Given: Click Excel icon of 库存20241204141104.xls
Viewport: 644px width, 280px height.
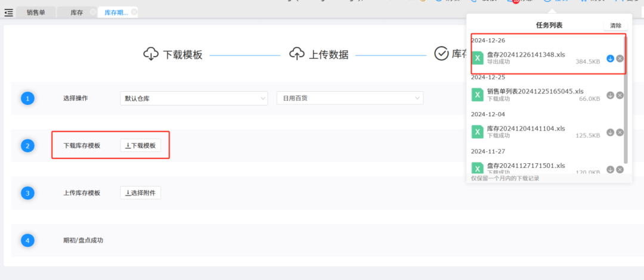Looking at the screenshot, I should pyautogui.click(x=477, y=132).
